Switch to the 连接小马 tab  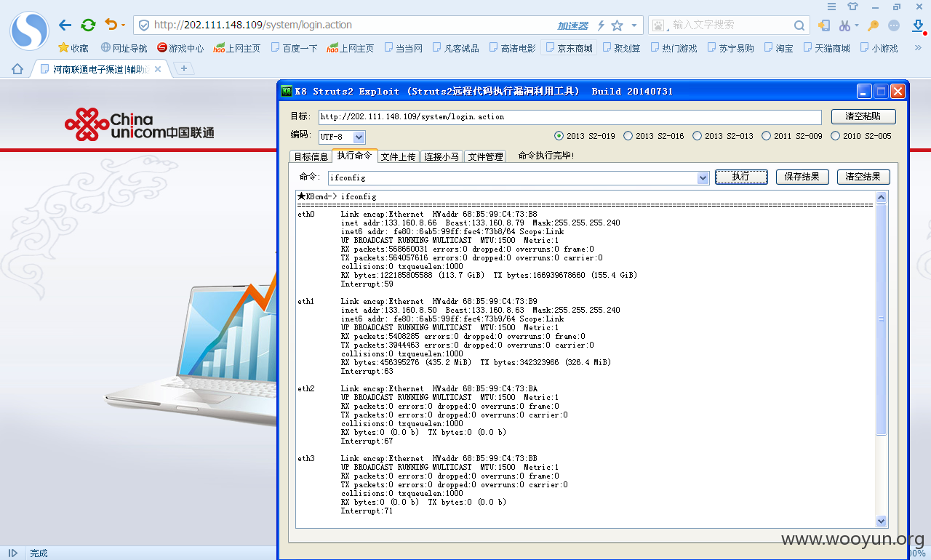pos(441,156)
